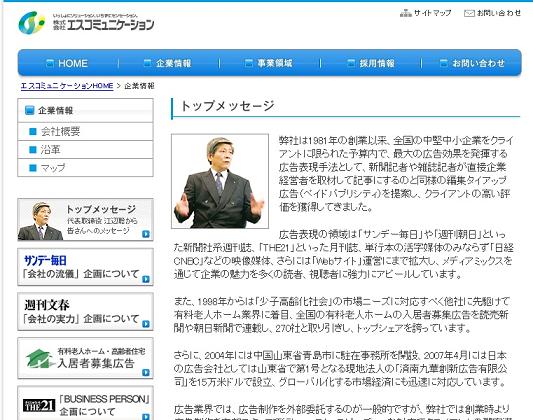The height and width of the screenshot is (420, 533).
Task: Click THE21 logo on BUSINESS PERSON banner
Action: click(x=39, y=405)
